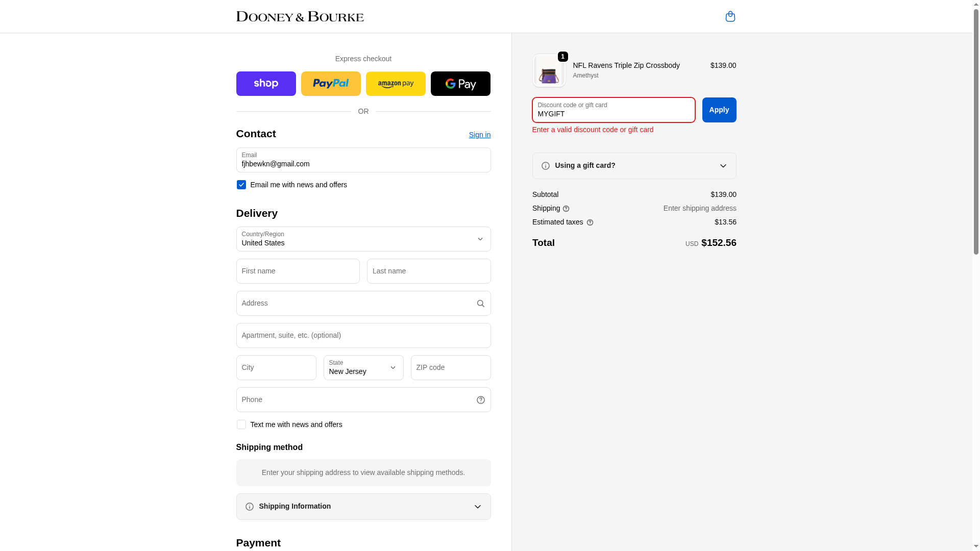Click the Sign in link
The image size is (980, 551).
480,135
